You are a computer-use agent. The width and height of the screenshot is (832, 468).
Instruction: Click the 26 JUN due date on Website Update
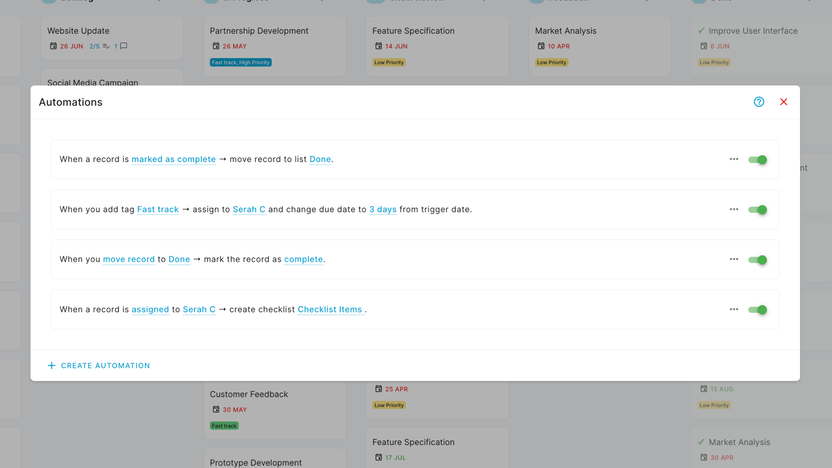(x=66, y=46)
